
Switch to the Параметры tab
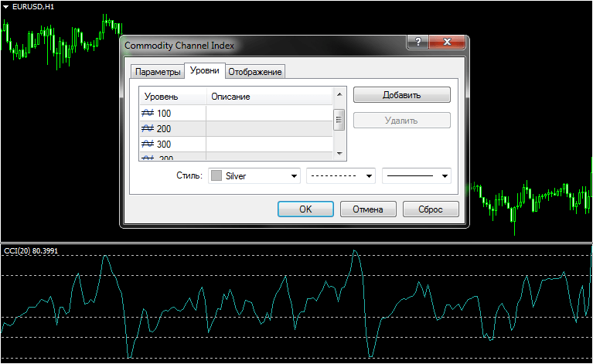coord(157,72)
